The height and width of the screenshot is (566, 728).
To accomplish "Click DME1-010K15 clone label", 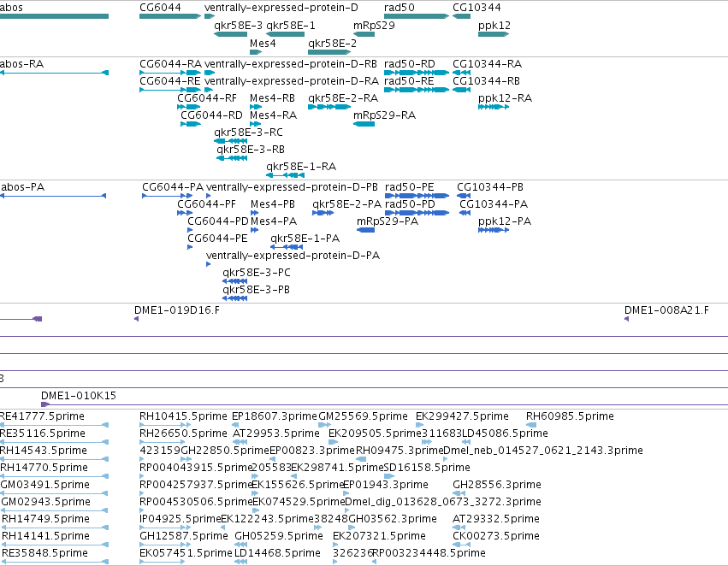I will 79,396.
